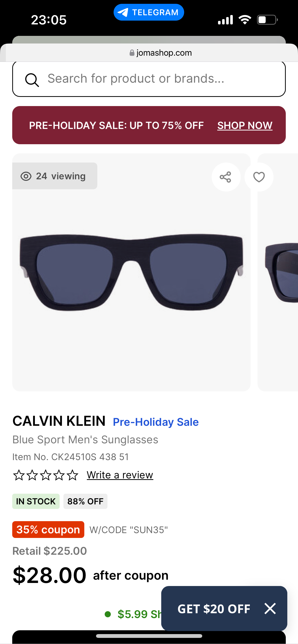Image resolution: width=298 pixels, height=644 pixels.
Task: Open the main sunglasses product image
Action: coord(131,272)
